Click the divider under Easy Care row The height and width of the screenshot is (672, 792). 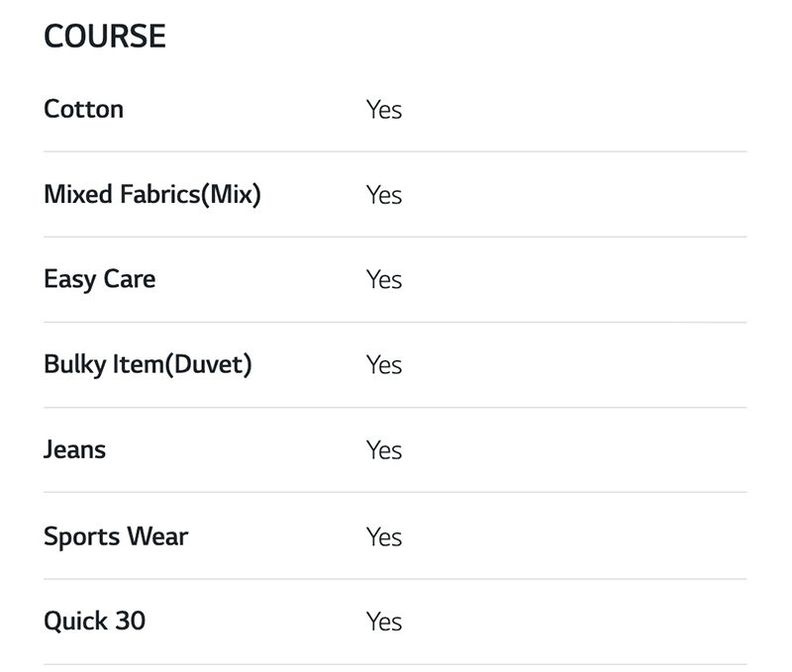pyautogui.click(x=395, y=322)
